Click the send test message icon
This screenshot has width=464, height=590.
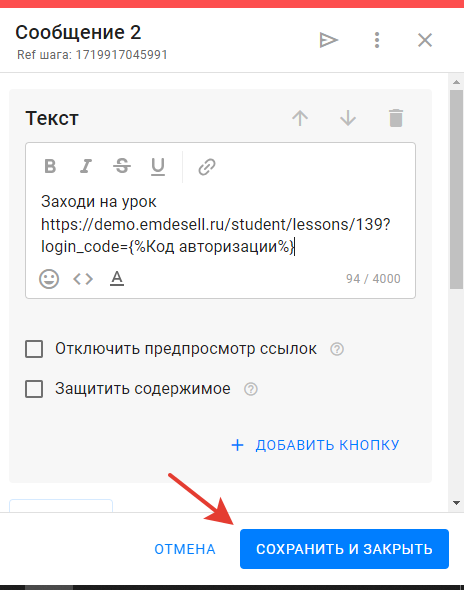click(x=329, y=40)
